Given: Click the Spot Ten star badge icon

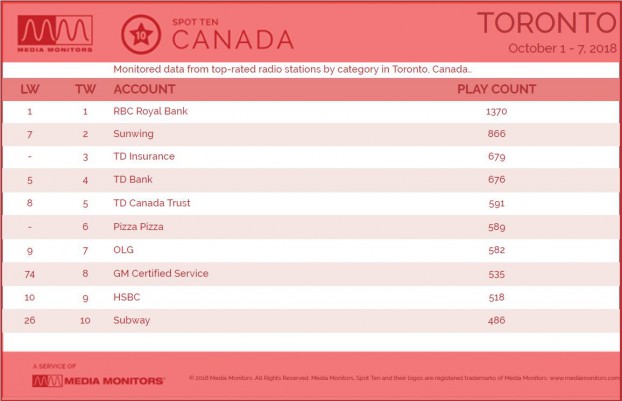Looking at the screenshot, I should coord(141,35).
